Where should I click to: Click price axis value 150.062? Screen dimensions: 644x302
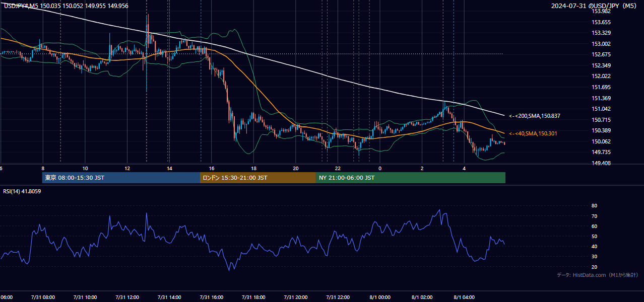[601, 141]
